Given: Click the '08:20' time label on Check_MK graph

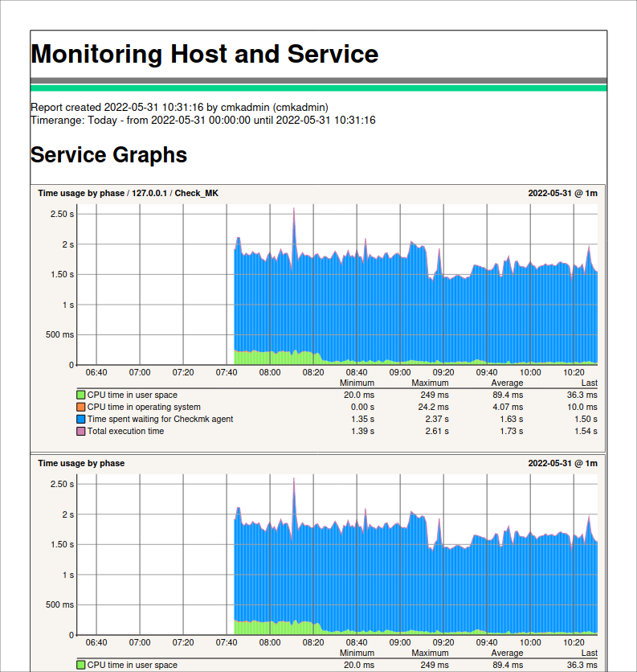Looking at the screenshot, I should click(x=313, y=372).
